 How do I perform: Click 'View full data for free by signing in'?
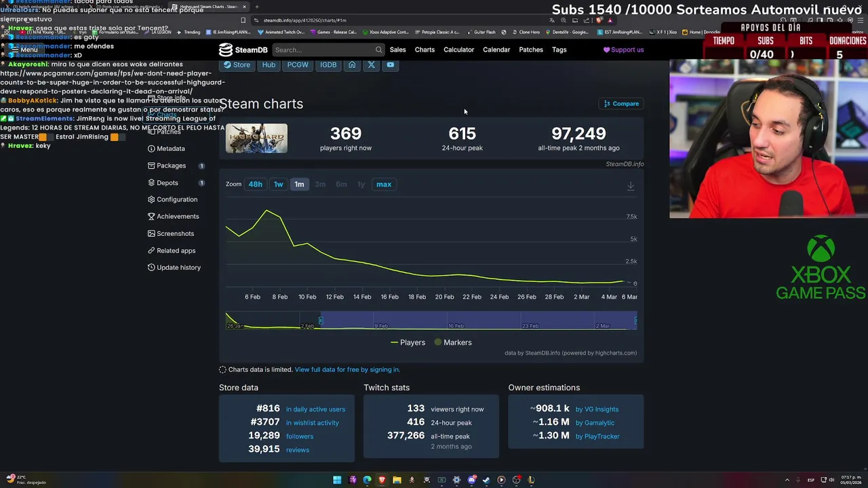pyautogui.click(x=347, y=369)
